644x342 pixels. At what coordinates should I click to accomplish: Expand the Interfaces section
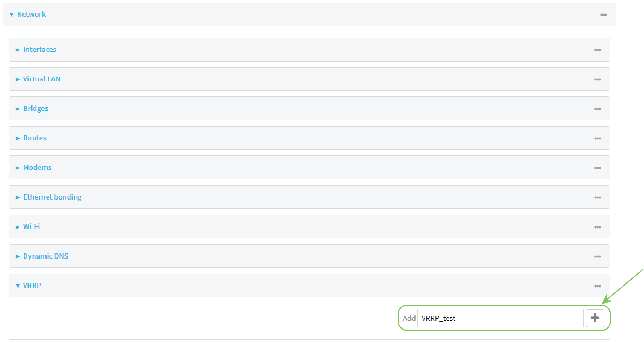point(18,50)
